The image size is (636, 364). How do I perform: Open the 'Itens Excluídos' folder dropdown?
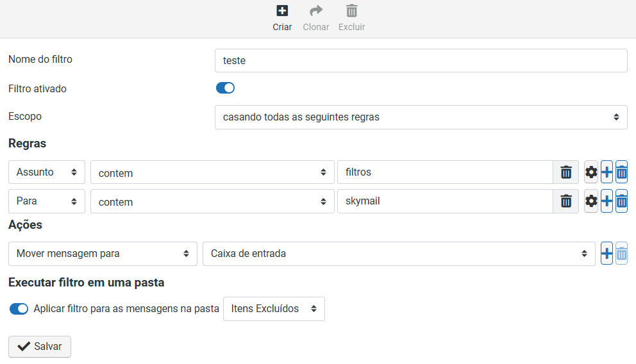[x=274, y=309]
